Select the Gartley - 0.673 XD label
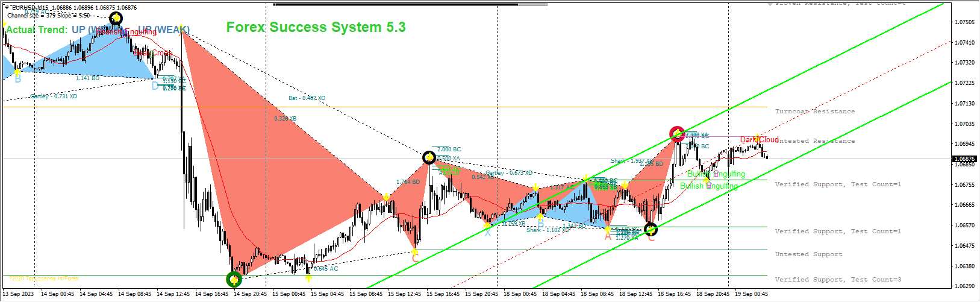The image size is (980, 302). (x=508, y=173)
